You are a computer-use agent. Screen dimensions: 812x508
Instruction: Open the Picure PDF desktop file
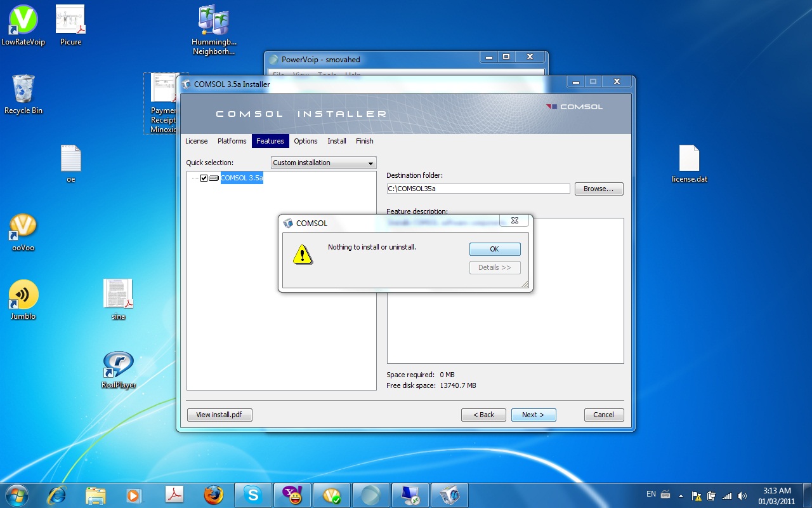[71, 27]
